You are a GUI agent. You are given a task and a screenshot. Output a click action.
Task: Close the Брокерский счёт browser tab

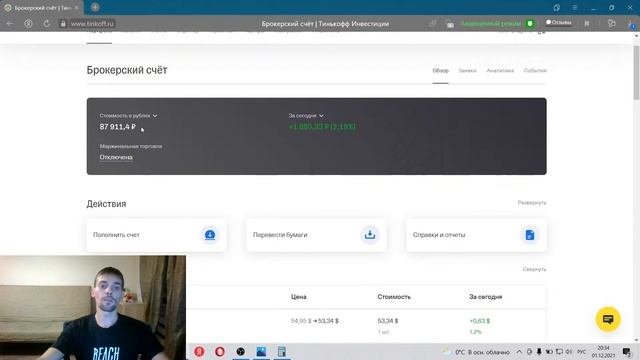(77, 8)
